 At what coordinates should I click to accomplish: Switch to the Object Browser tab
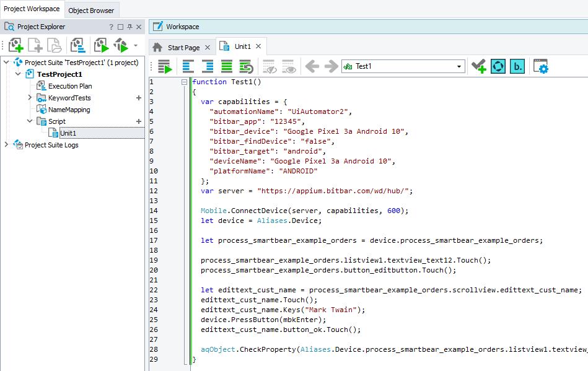tap(91, 10)
